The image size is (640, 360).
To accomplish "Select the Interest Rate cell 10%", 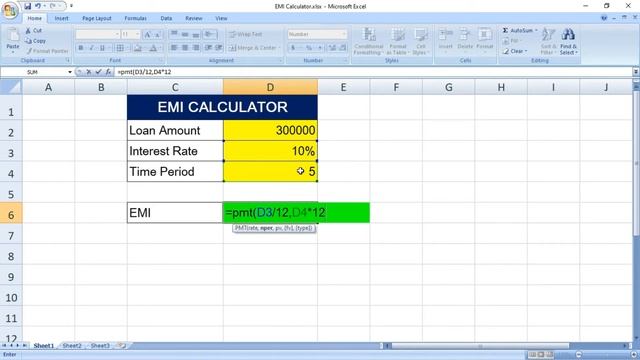I will pyautogui.click(x=270, y=151).
